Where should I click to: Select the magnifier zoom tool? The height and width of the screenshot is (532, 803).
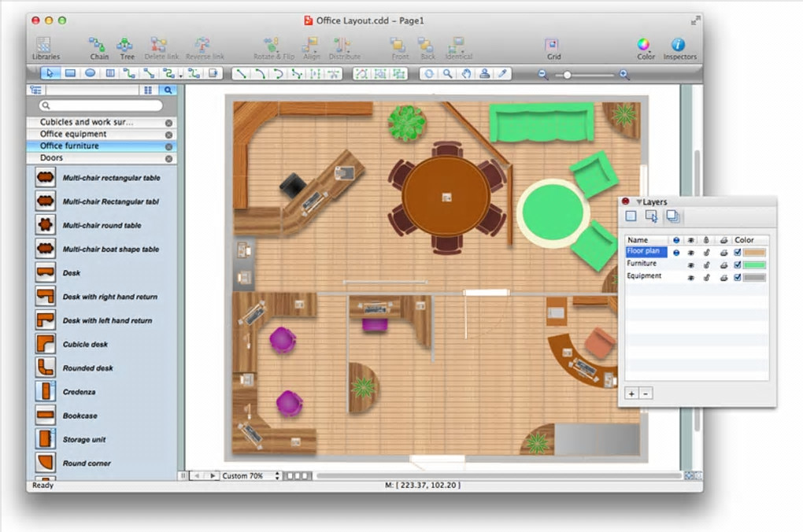coord(448,74)
